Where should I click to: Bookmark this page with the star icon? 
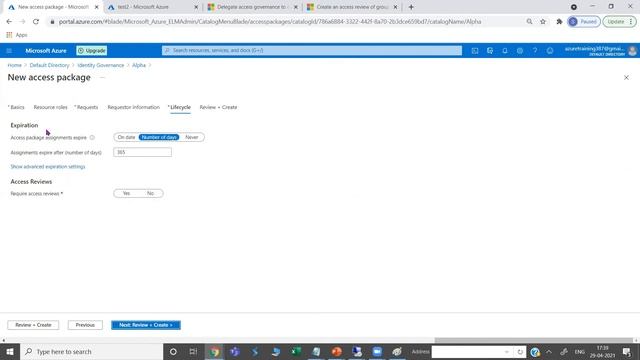[543, 22]
